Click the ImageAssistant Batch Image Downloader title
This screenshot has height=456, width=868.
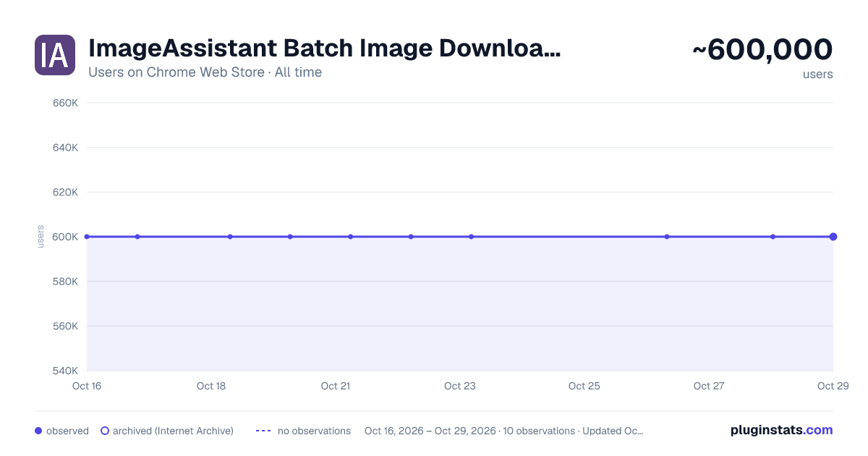tap(324, 48)
